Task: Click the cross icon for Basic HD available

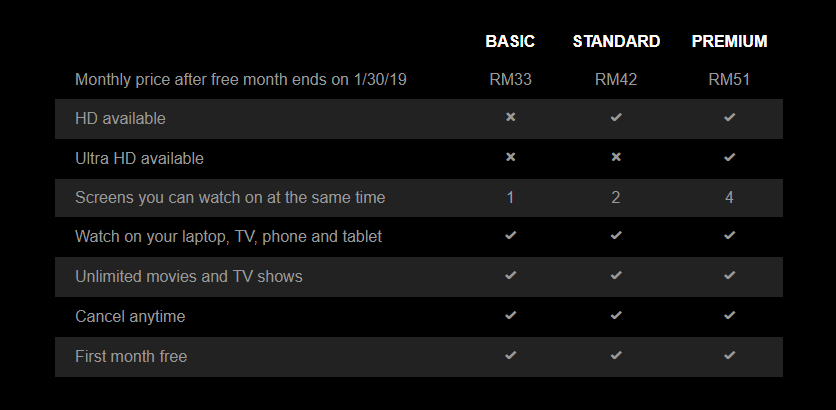Action: [510, 117]
